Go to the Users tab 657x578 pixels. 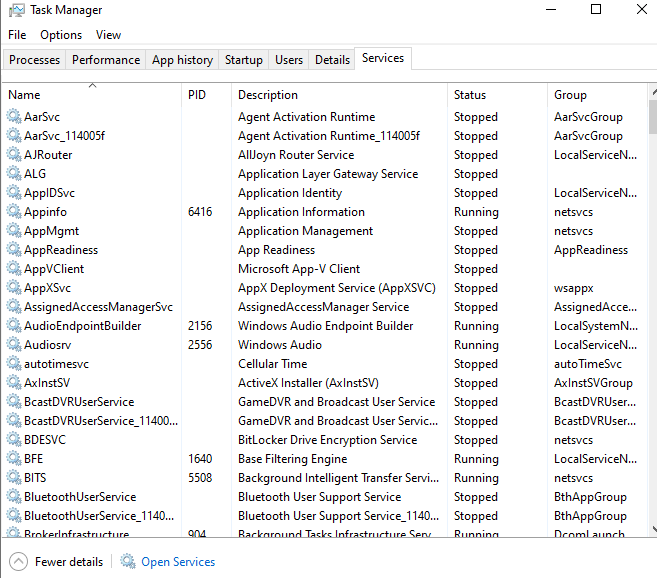click(289, 60)
